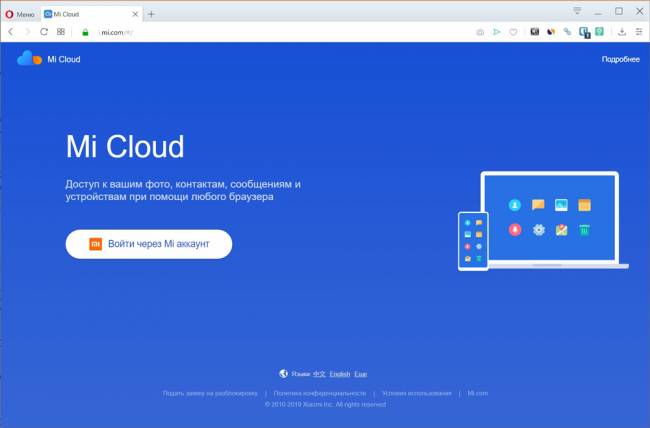Click the green send/flow arrow icon
The image size is (650, 428).
[497, 32]
